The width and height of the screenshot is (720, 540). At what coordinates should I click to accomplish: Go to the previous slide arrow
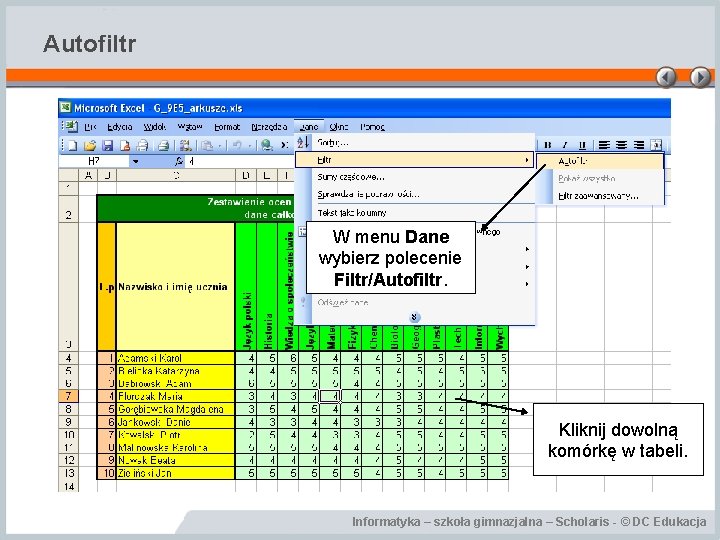666,77
